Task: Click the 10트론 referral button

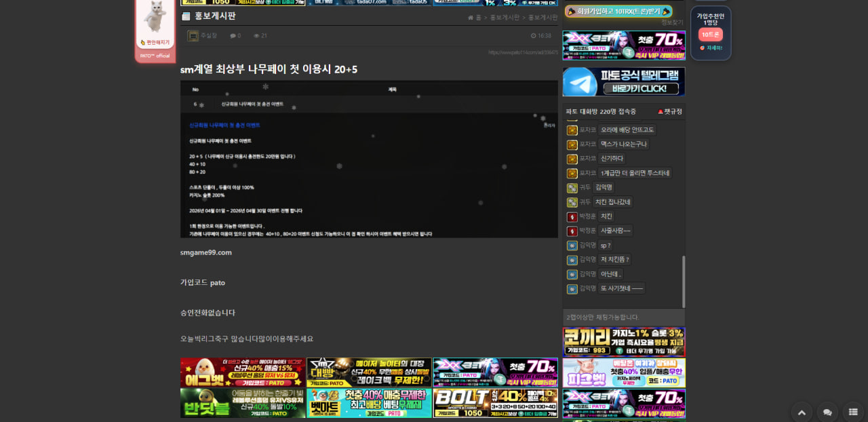Action: click(x=711, y=35)
